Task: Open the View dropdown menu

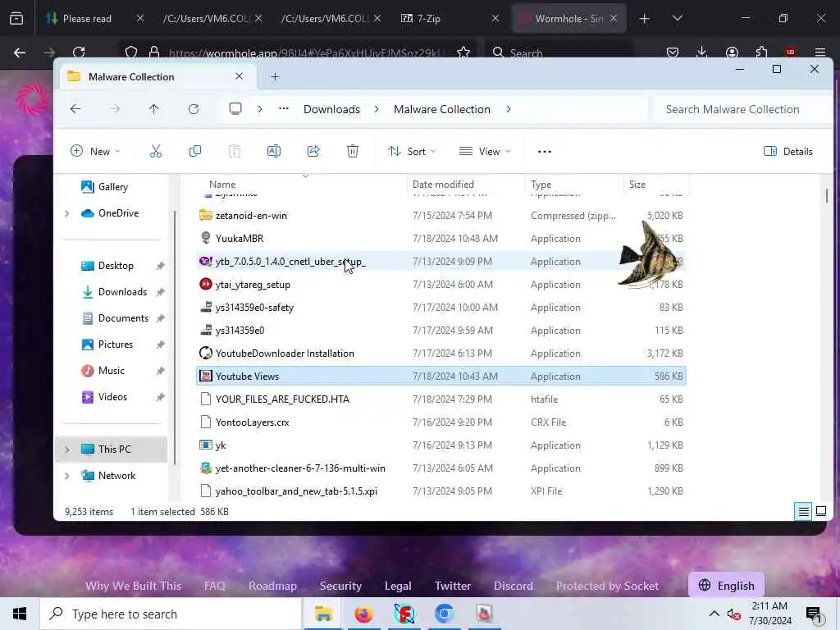Action: tap(485, 152)
